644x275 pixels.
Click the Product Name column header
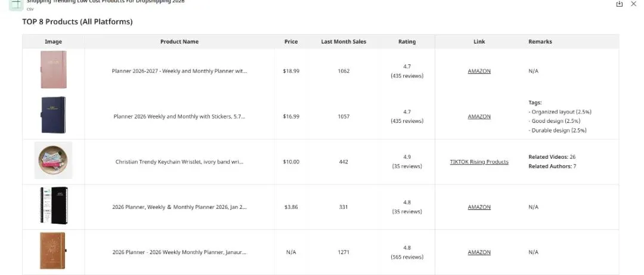pos(179,42)
